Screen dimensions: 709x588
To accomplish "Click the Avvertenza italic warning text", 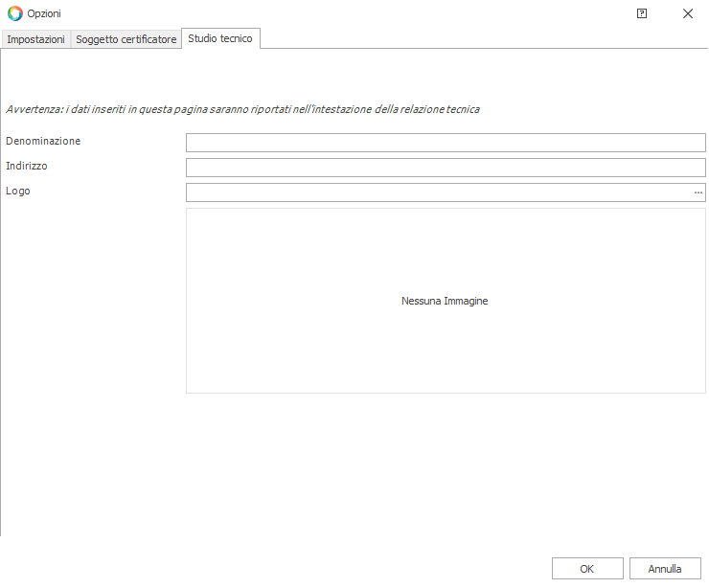I will [x=242, y=109].
